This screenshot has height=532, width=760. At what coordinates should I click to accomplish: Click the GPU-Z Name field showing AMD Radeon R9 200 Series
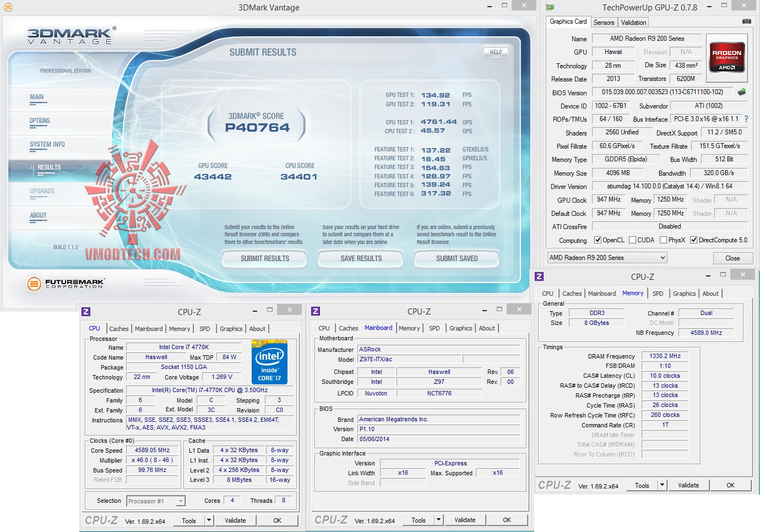point(647,39)
